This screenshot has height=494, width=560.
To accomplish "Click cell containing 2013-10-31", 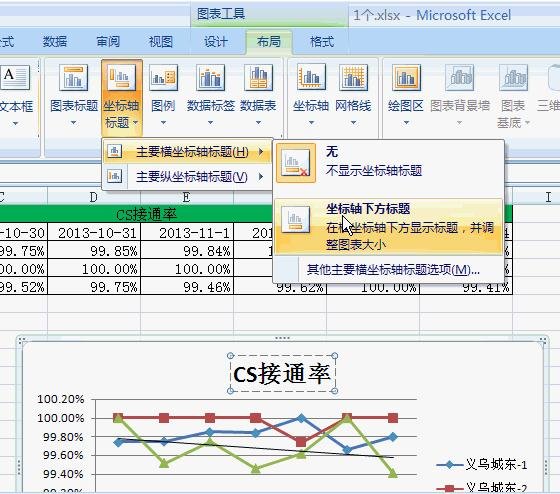I will (94, 233).
